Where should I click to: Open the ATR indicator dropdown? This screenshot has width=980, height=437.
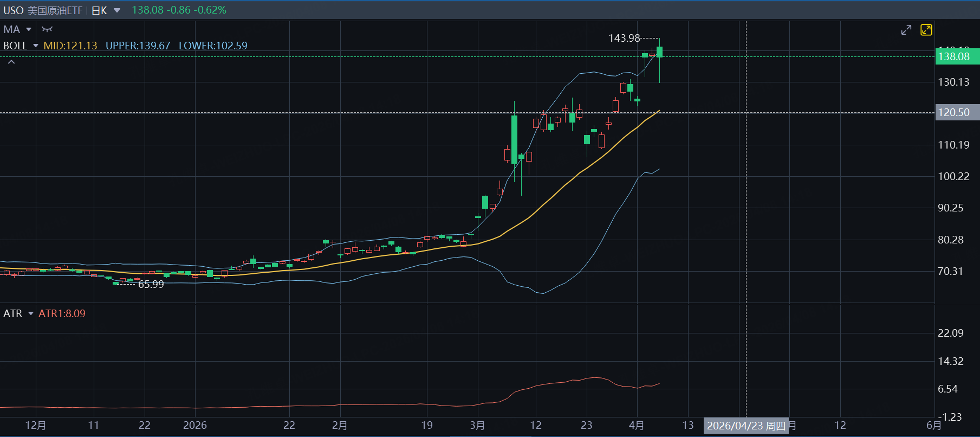tap(31, 313)
